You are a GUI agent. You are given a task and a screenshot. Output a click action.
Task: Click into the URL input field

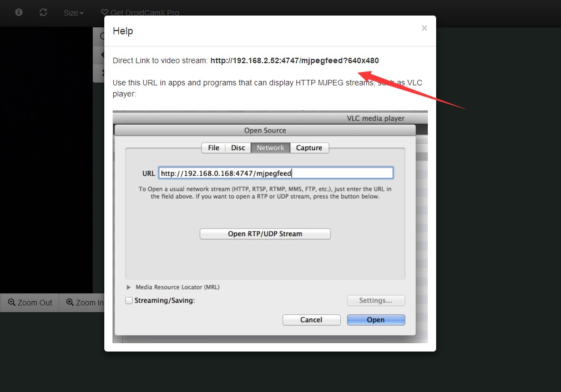coord(276,173)
